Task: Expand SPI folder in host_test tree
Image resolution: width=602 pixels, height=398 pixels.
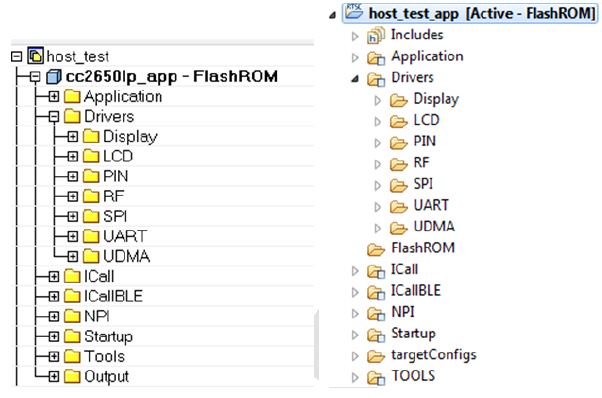Action: click(73, 216)
